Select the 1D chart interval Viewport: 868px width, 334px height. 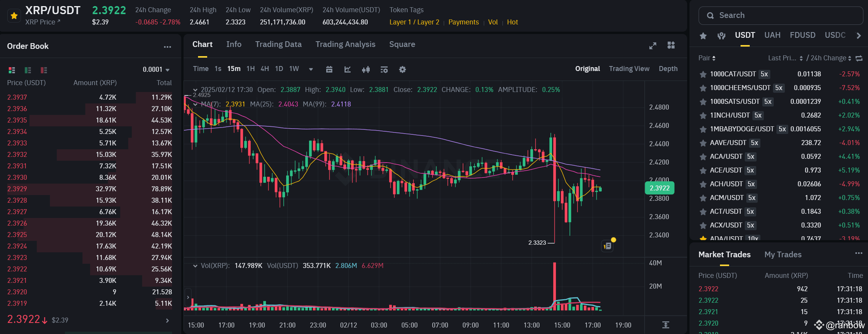click(279, 69)
